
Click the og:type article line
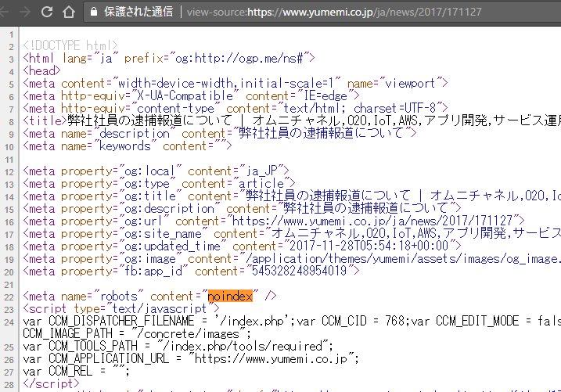159,184
